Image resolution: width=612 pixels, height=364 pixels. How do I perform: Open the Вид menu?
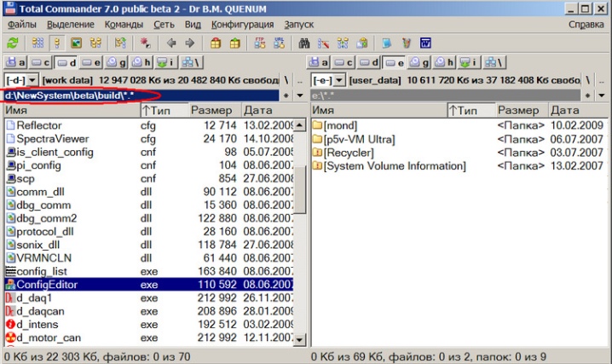click(193, 25)
